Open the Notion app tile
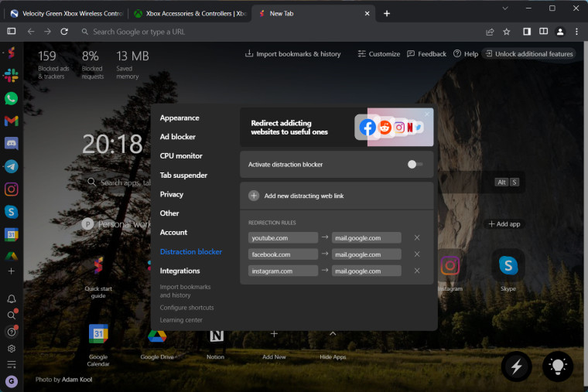The width and height of the screenshot is (588, 392). pyautogui.click(x=216, y=343)
